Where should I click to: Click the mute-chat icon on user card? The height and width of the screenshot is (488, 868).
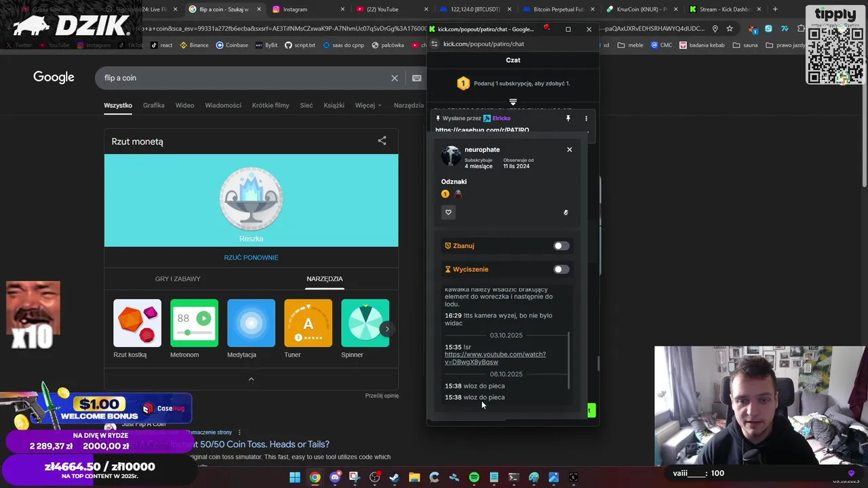pos(566,212)
